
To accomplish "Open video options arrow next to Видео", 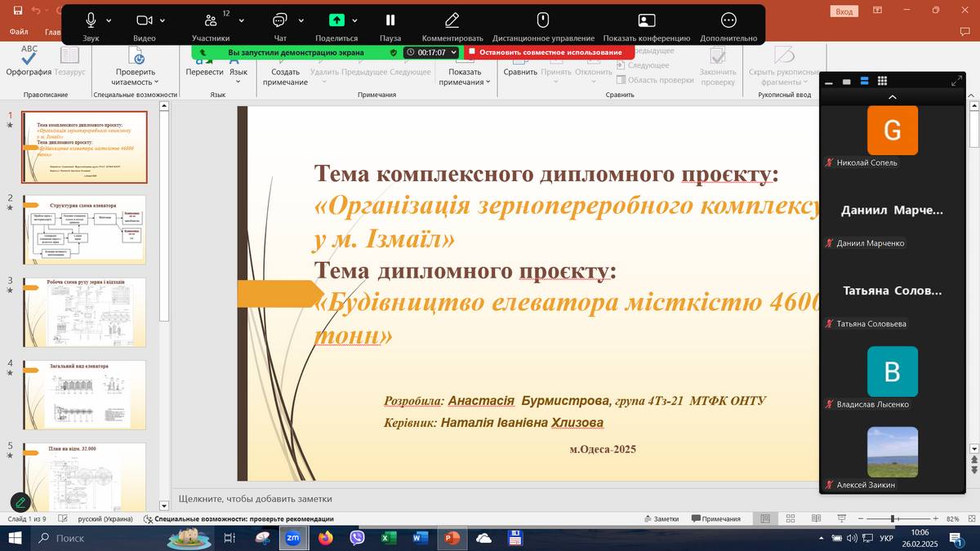I will (163, 20).
